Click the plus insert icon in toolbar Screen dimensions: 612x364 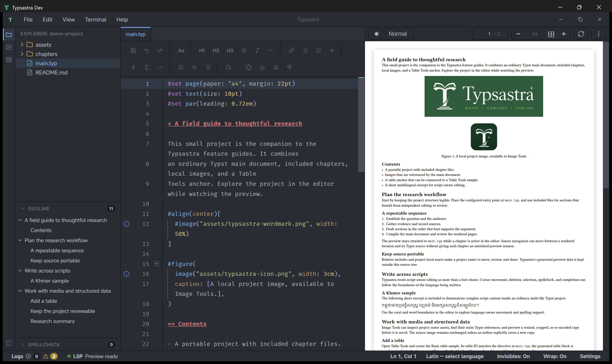[332, 50]
